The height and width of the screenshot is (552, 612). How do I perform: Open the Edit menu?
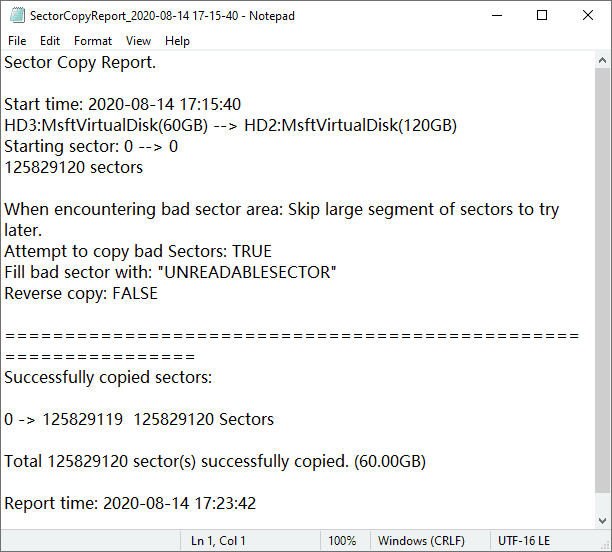pos(50,41)
